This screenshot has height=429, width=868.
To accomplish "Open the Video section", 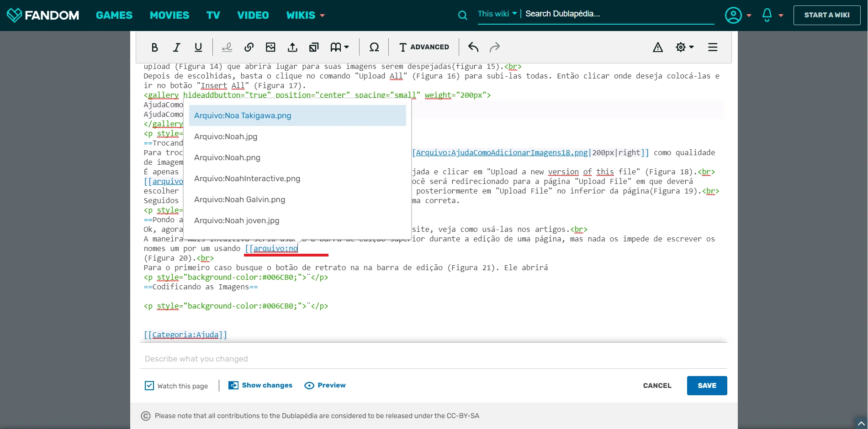I will coord(253,15).
